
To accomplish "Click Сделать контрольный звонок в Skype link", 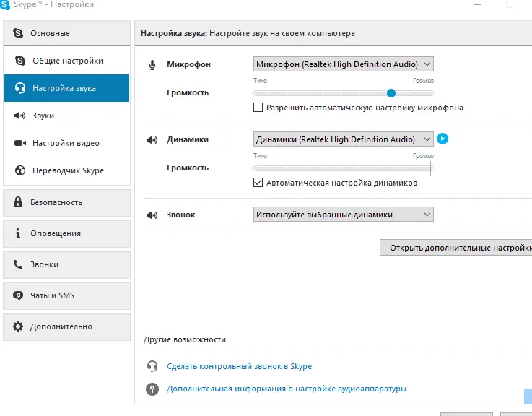I will click(239, 366).
